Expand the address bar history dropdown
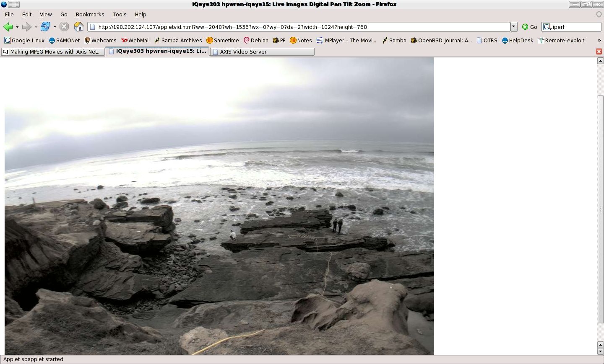The height and width of the screenshot is (364, 604). tap(514, 27)
